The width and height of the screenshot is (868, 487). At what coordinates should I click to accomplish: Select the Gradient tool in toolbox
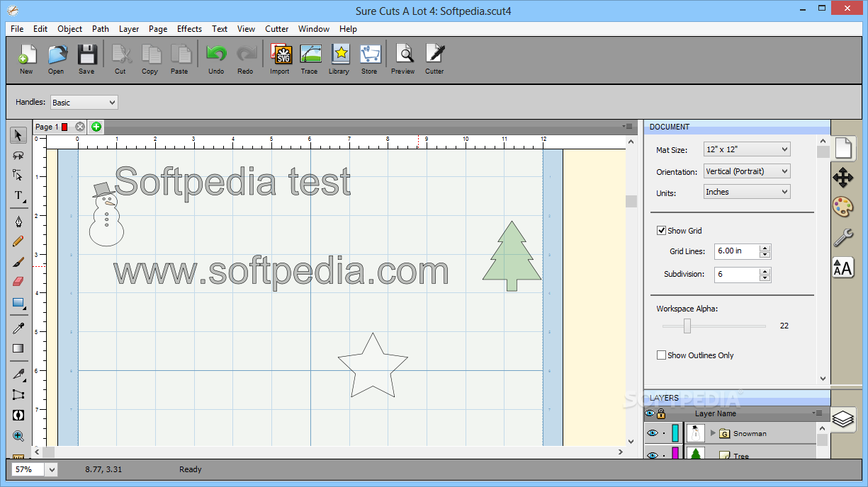tap(18, 348)
